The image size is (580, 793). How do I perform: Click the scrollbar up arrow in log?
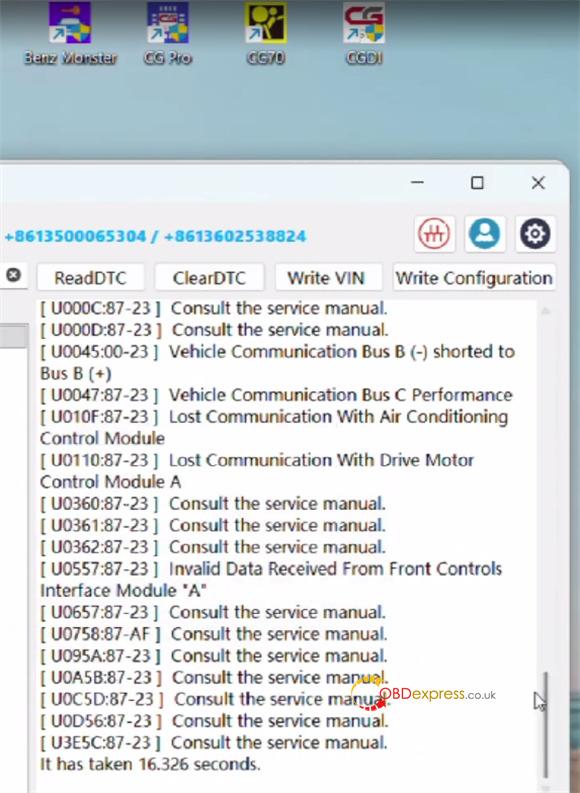pos(546,311)
